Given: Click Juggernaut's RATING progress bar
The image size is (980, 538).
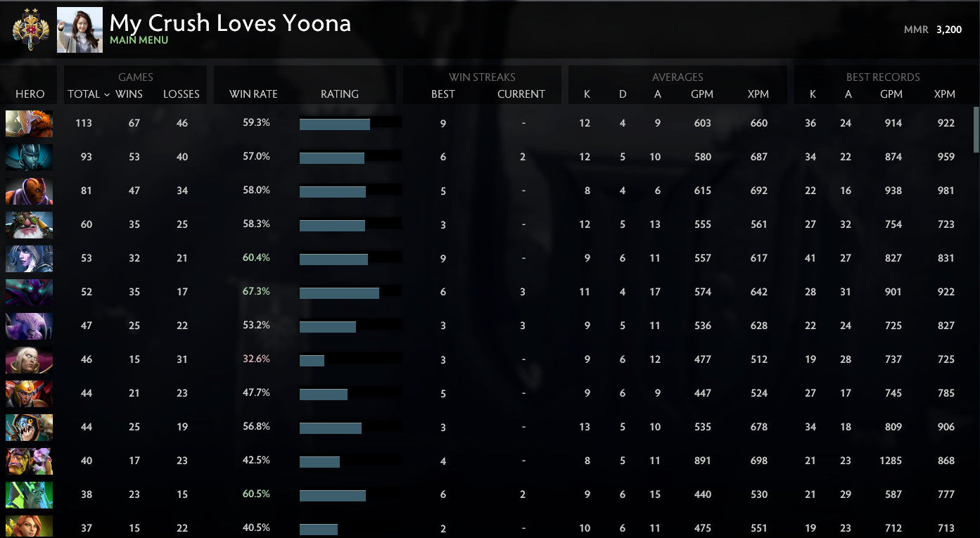Looking at the screenshot, I should pyautogui.click(x=335, y=123).
